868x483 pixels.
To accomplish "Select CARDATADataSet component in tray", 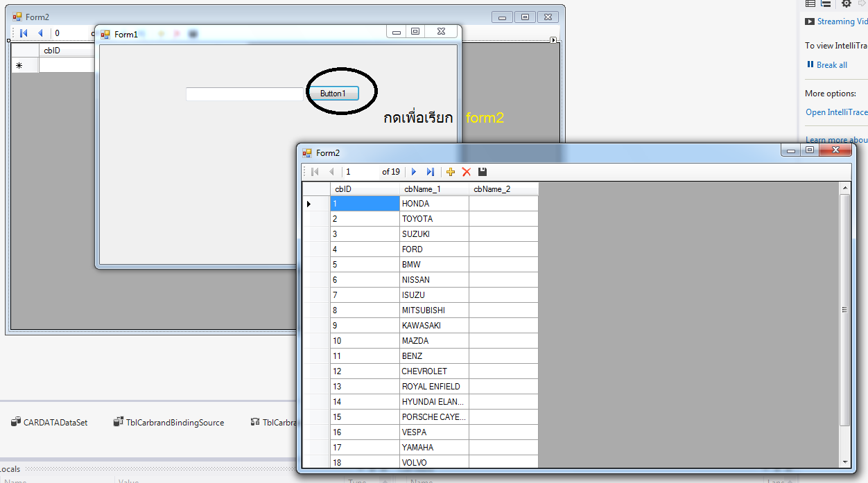I will coord(49,422).
